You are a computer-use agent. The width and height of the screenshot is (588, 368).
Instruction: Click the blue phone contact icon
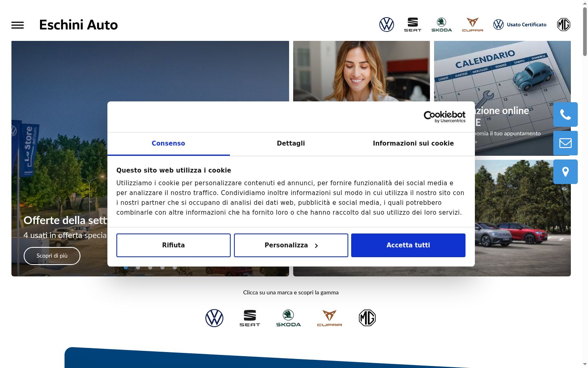[566, 114]
